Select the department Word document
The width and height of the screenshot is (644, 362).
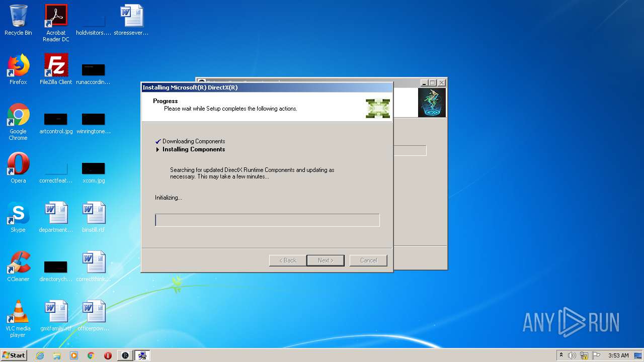[x=56, y=217]
